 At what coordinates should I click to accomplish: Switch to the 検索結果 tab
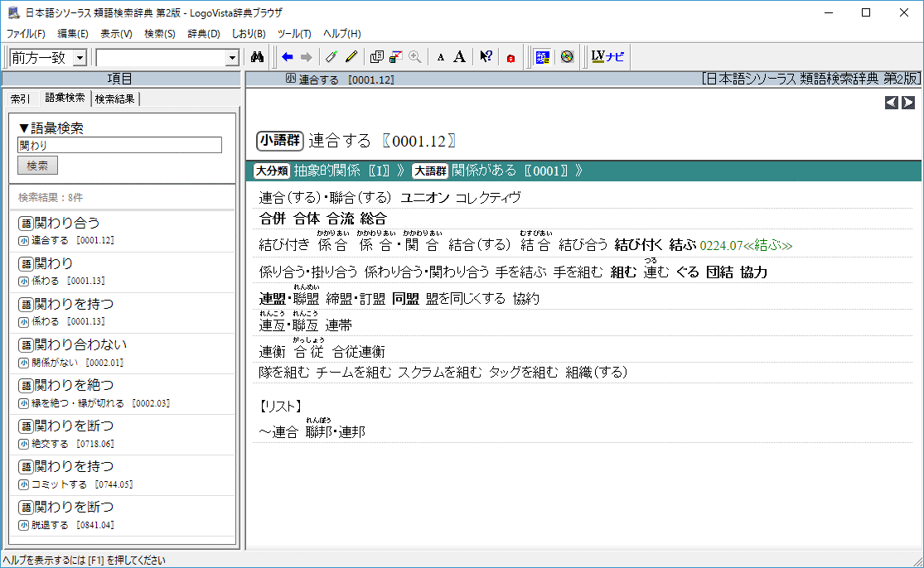coord(115,99)
